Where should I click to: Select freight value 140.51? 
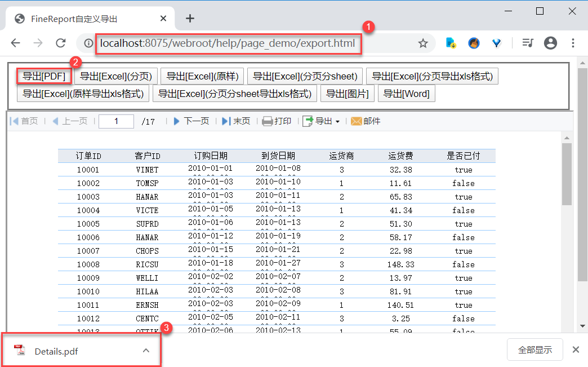point(401,305)
